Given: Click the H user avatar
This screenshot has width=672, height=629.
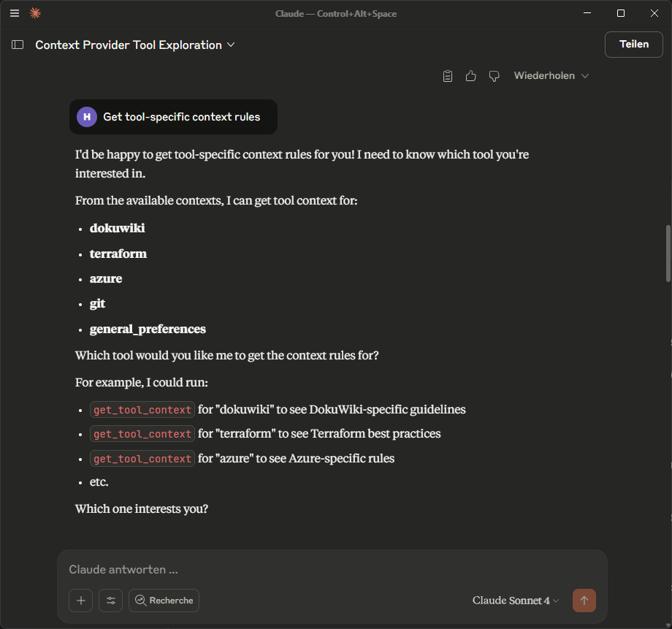Looking at the screenshot, I should pos(86,117).
